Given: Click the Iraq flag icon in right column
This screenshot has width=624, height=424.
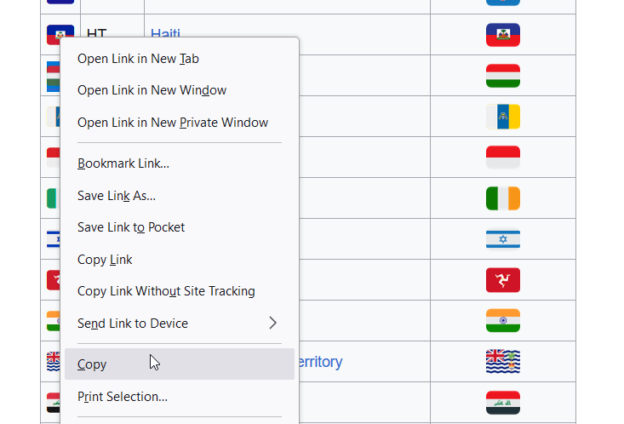Looking at the screenshot, I should (x=503, y=403).
